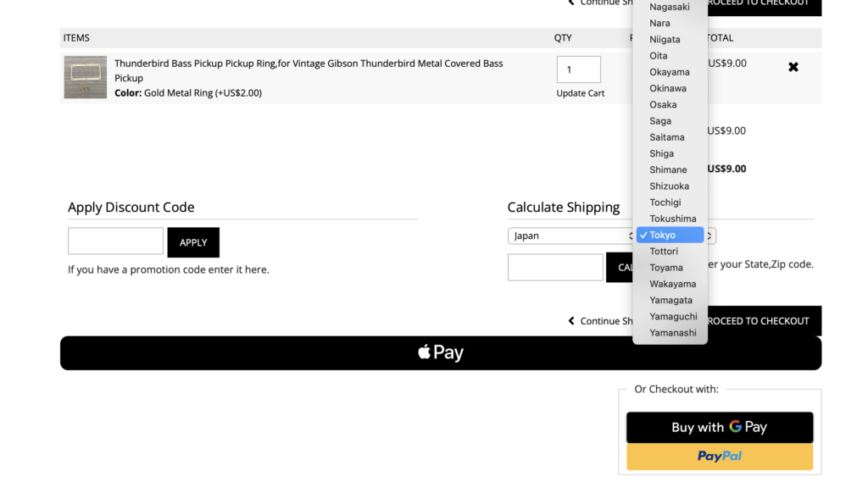868x499 pixels.
Task: Check out with PayPal
Action: click(x=719, y=457)
